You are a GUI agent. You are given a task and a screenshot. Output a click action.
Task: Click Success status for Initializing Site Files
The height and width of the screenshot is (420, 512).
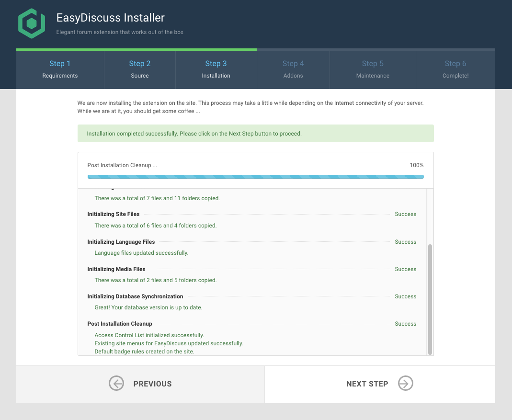tap(406, 214)
